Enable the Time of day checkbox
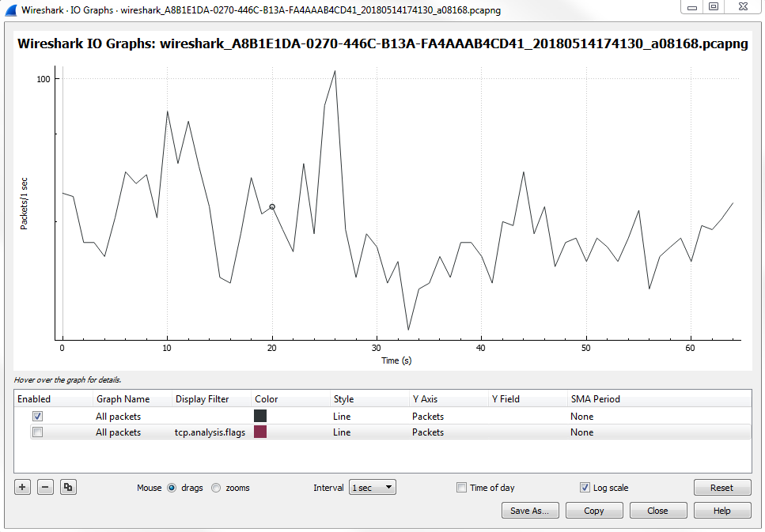Viewport: 765px width, 532px height. pyautogui.click(x=461, y=488)
